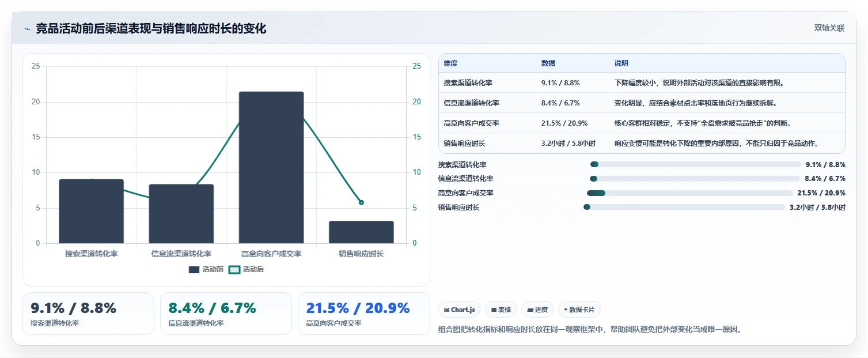The width and height of the screenshot is (868, 358).
Task: Click the 进度 tag chip
Action: pyautogui.click(x=537, y=310)
